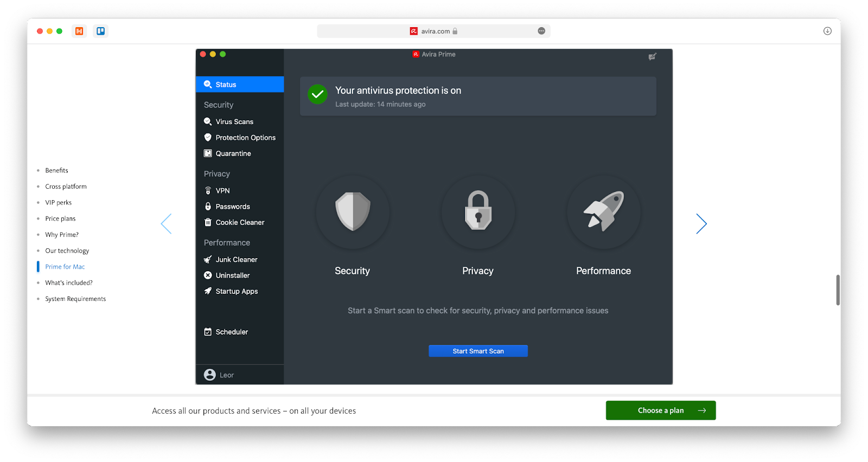Click the Status magnifier icon in sidebar
868x462 pixels.
point(208,84)
